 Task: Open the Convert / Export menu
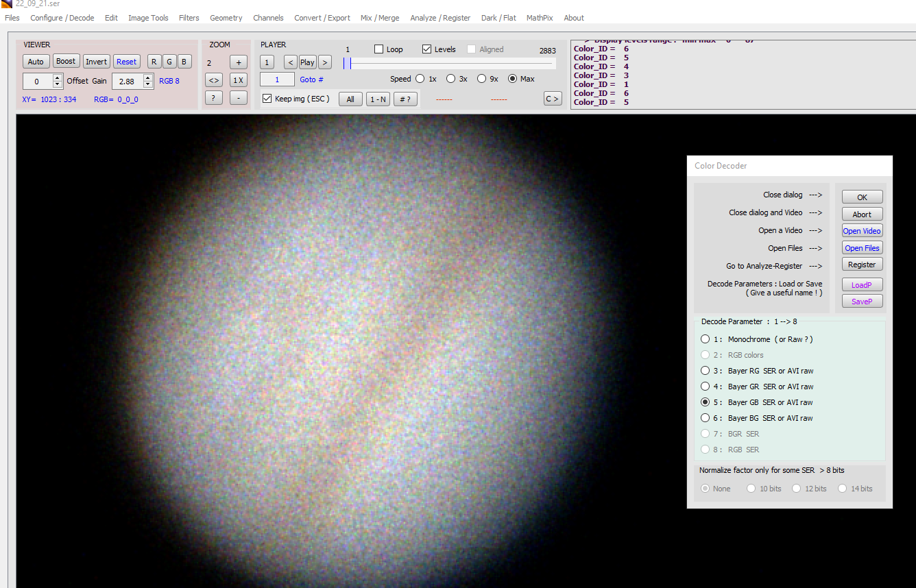point(322,18)
